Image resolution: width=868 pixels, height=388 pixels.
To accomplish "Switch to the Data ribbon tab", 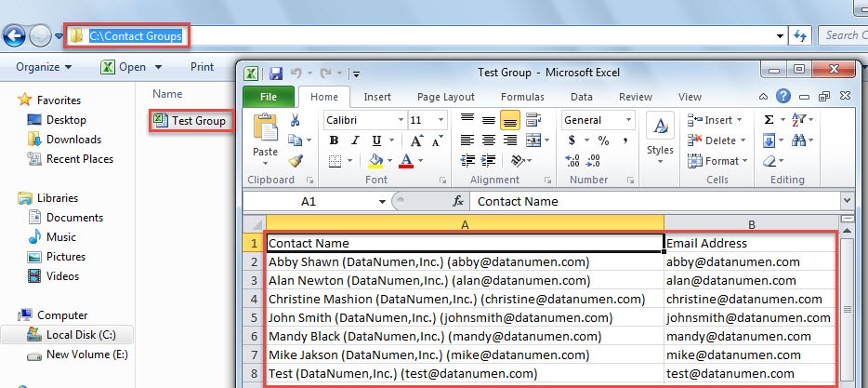I will pyautogui.click(x=581, y=97).
